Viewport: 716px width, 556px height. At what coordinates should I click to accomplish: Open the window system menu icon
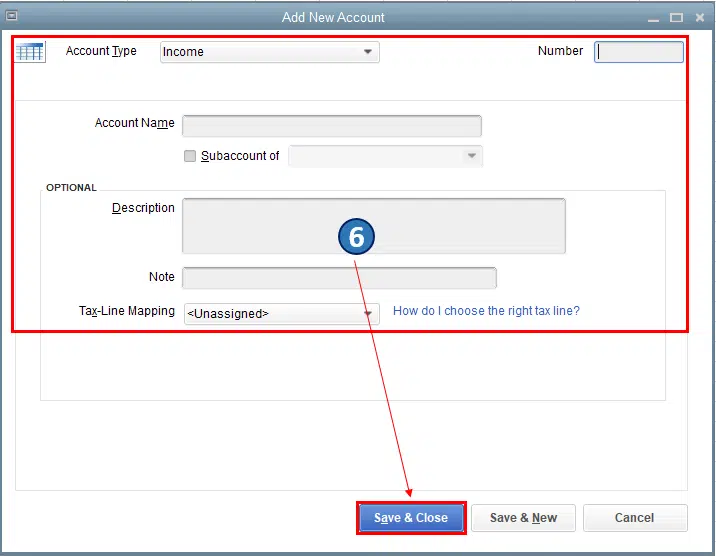point(12,16)
